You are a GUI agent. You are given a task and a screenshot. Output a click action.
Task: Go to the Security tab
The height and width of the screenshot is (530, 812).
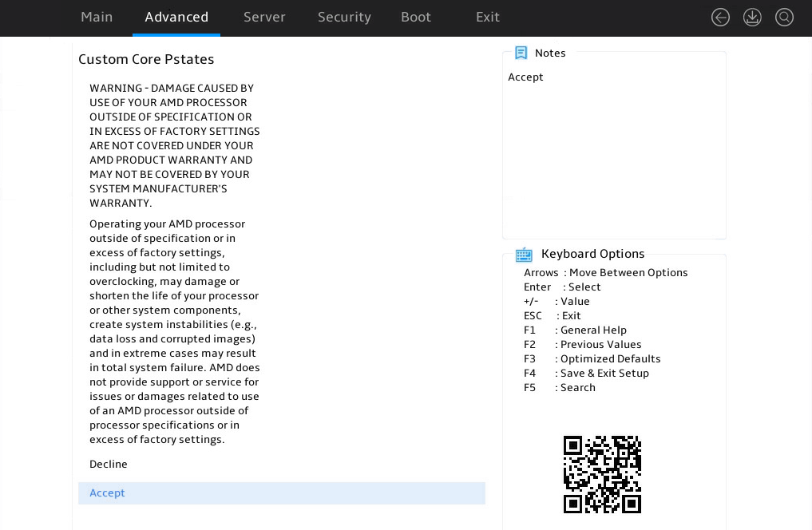tap(344, 17)
